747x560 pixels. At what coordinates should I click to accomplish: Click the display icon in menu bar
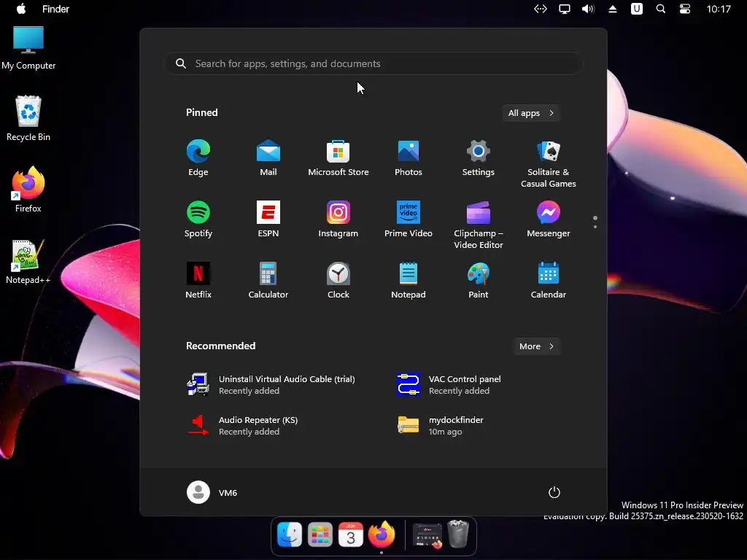click(565, 9)
